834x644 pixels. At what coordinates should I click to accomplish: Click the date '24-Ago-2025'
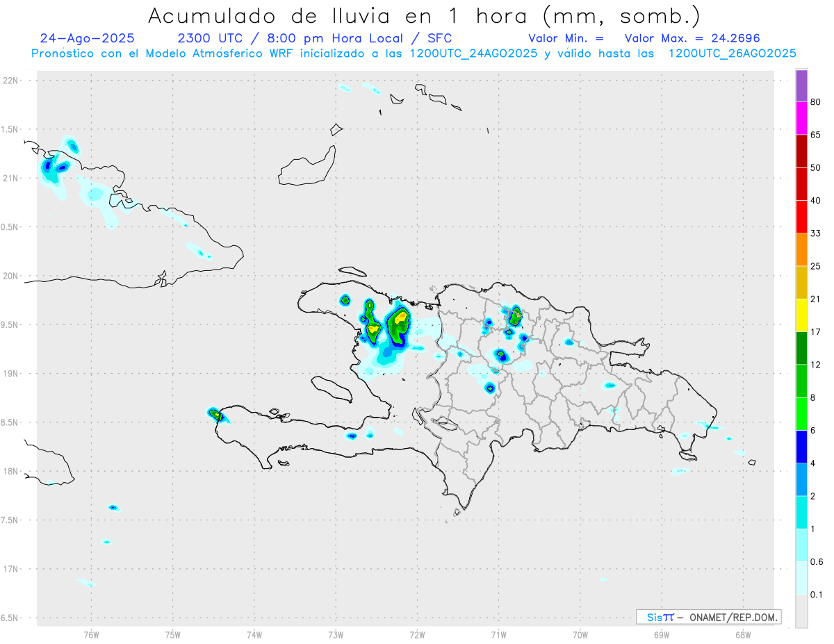[x=87, y=38]
